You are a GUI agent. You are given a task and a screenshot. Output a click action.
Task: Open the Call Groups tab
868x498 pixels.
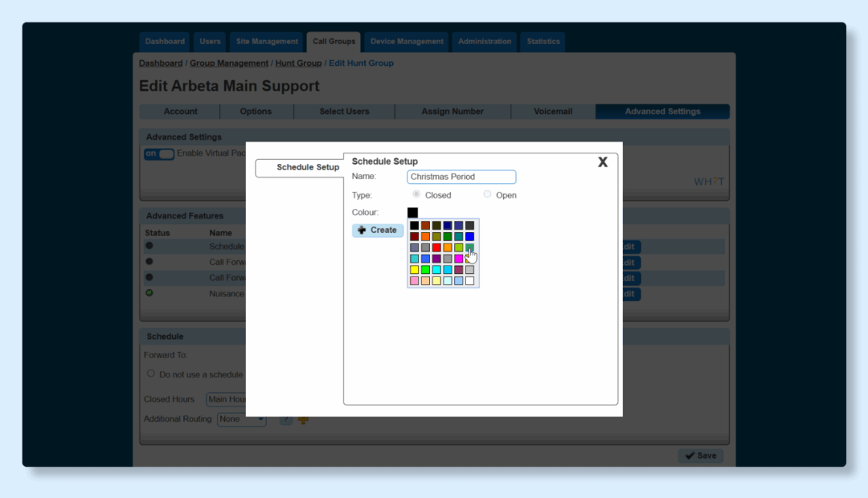[334, 42]
